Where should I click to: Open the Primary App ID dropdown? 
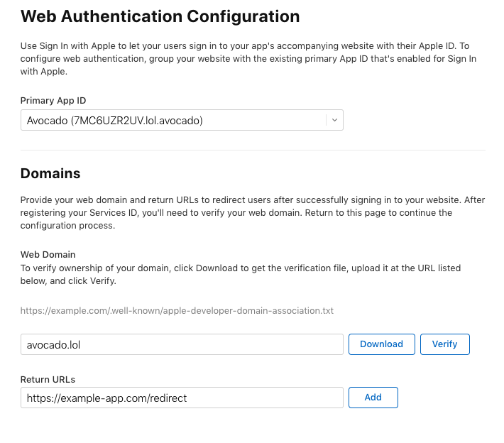click(182, 120)
